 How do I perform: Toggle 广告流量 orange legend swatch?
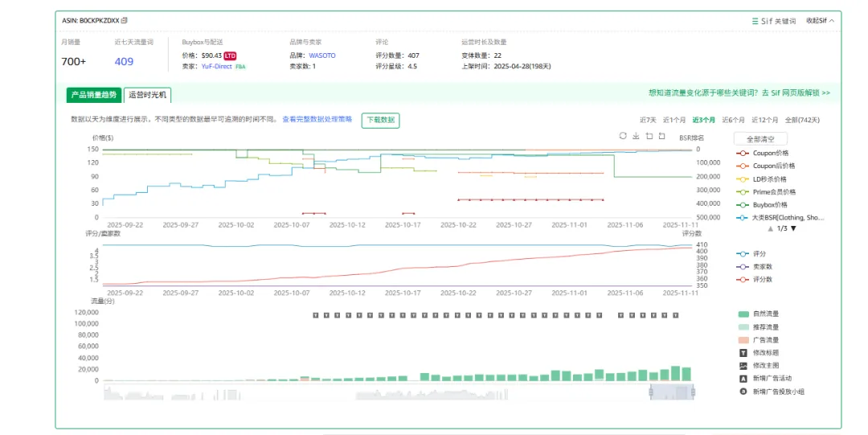(743, 340)
